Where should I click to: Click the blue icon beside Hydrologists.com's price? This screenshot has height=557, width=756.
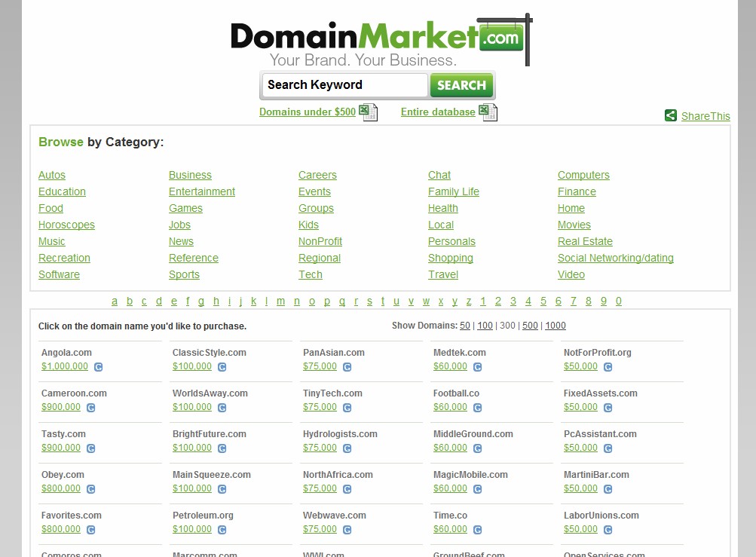coord(347,448)
